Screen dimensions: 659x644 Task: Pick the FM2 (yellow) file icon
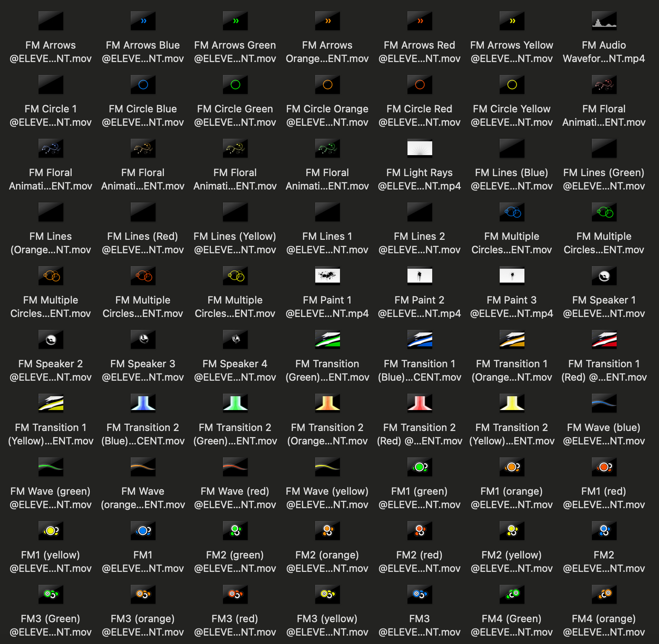[512, 531]
